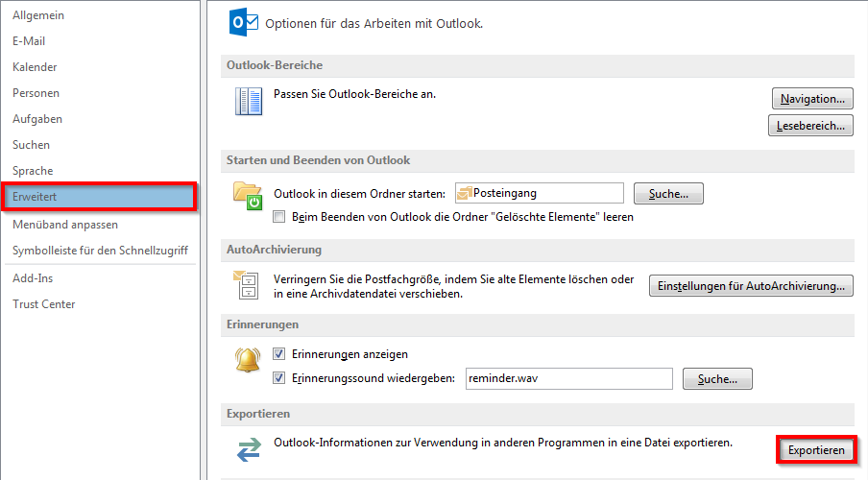Open the Lesebereich... dialog button

[810, 126]
